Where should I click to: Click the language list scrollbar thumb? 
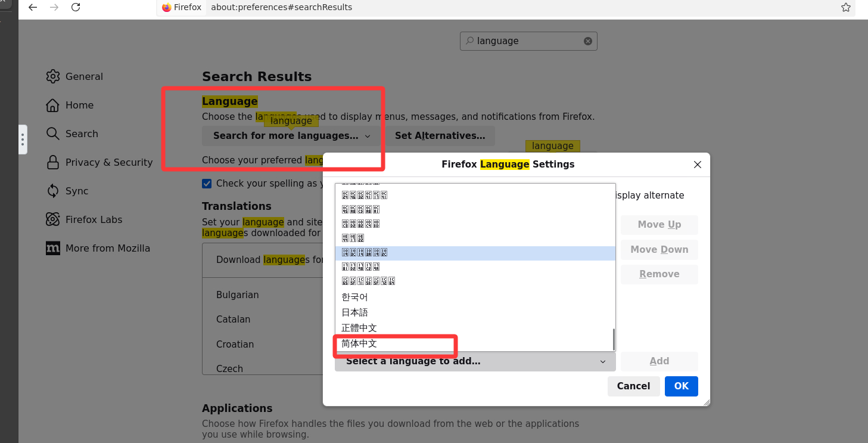point(614,339)
